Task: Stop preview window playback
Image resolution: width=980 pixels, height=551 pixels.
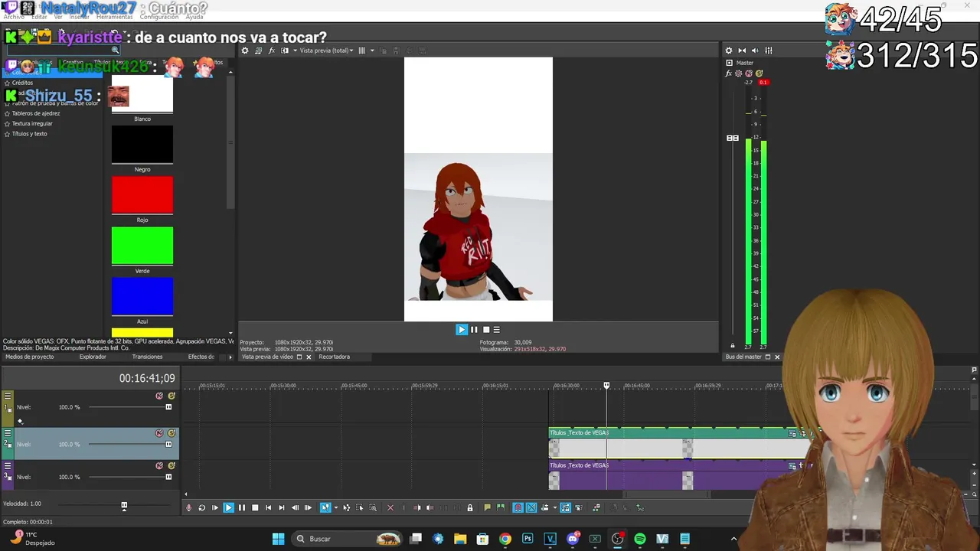Action: click(x=485, y=330)
